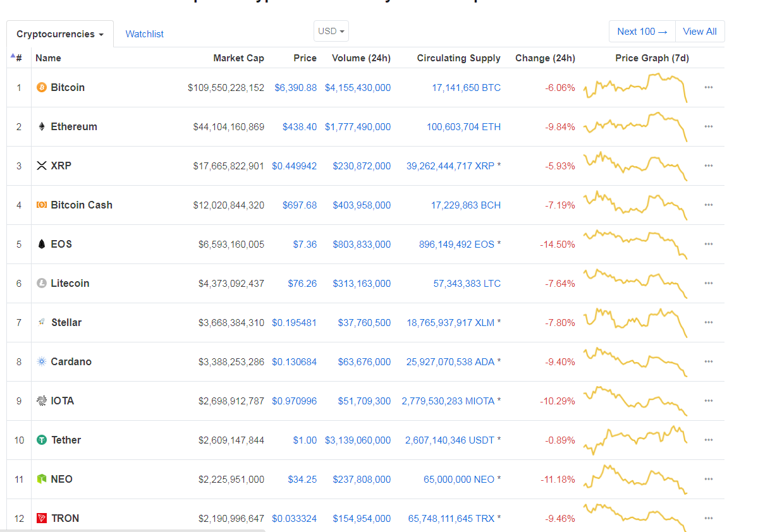The image size is (758, 532).
Task: Click EOS change value -14.50%
Action: pos(558,244)
